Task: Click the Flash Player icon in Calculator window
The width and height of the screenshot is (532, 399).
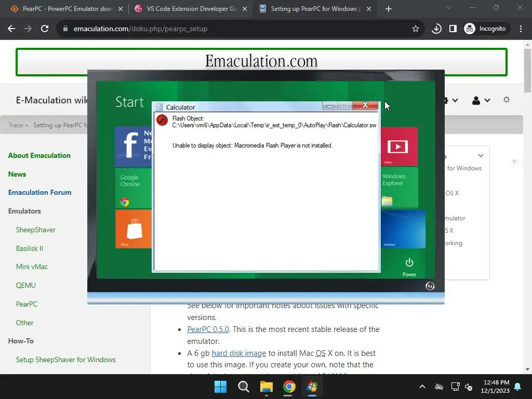Action: click(x=162, y=120)
